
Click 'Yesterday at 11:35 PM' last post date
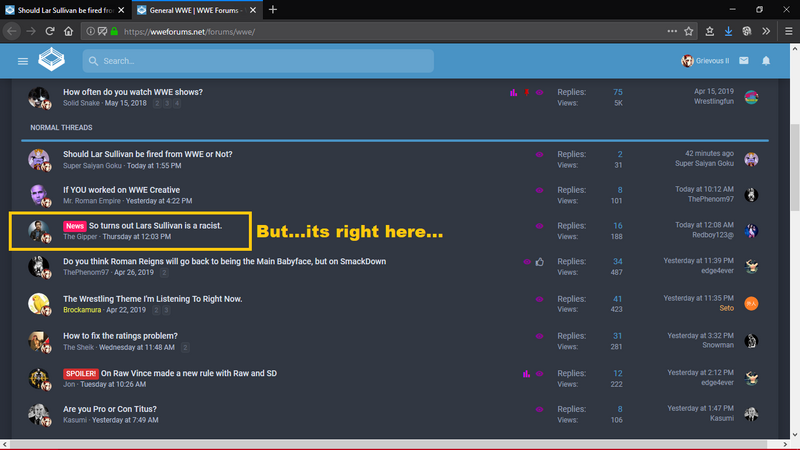click(x=698, y=298)
